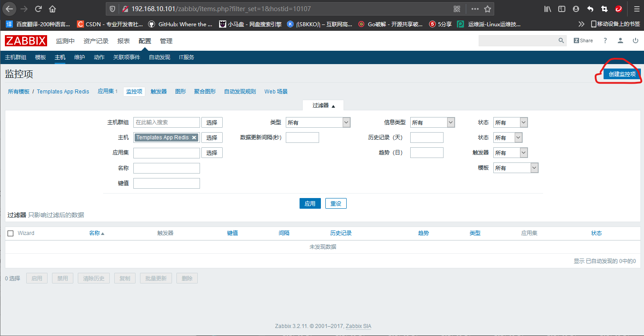Screen dimensions: 644x336
Task: Open the 所有模板 breadcrumb link
Action: point(19,92)
